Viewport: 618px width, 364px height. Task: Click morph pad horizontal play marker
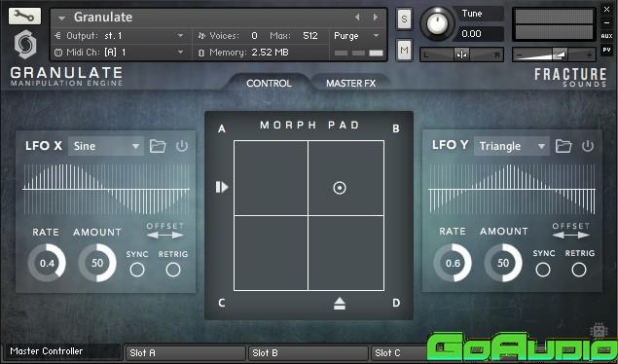point(222,187)
